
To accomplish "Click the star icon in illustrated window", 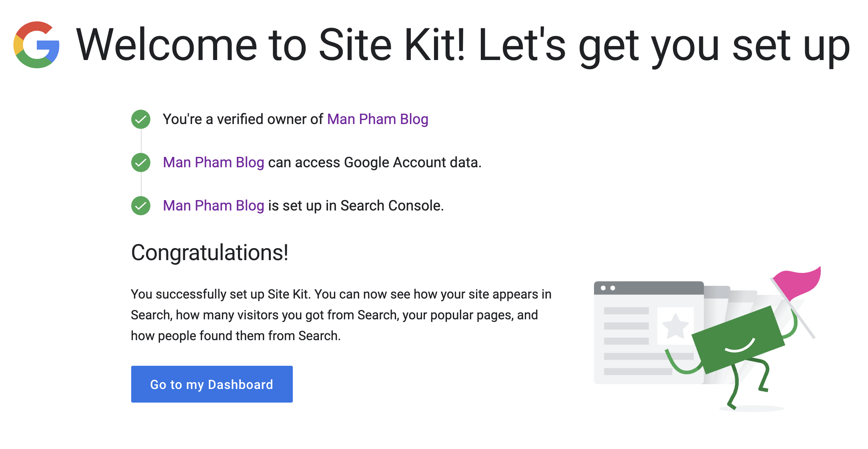I will coord(675,326).
